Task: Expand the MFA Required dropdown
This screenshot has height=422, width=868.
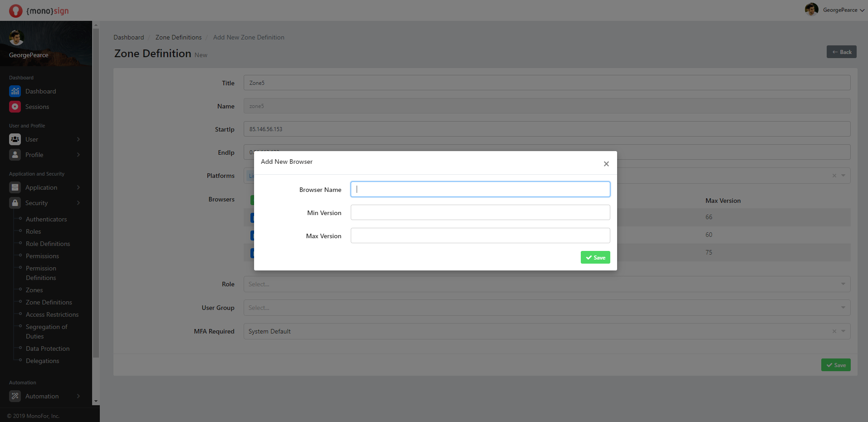Action: (843, 331)
